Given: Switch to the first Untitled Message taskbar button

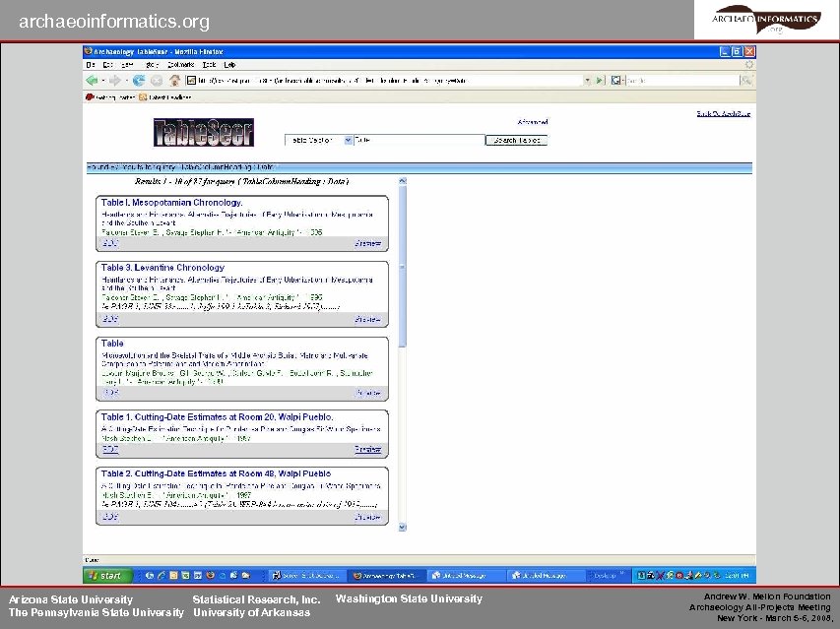Looking at the screenshot, I should (466, 576).
